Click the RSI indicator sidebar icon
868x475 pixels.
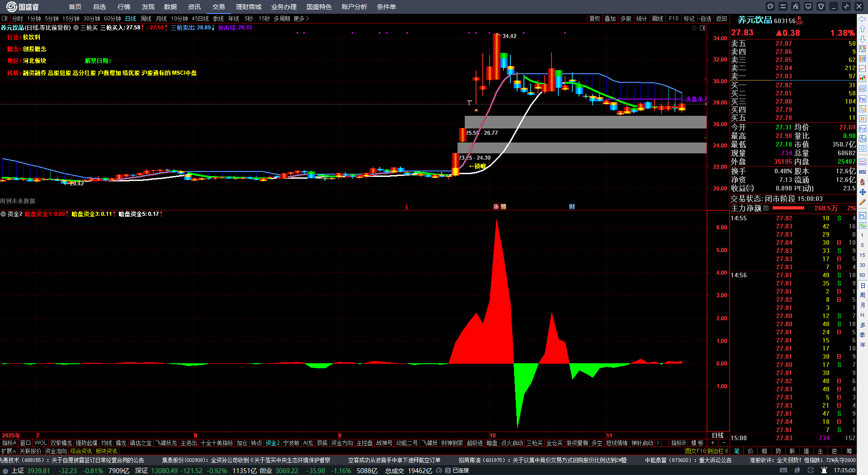point(863,172)
